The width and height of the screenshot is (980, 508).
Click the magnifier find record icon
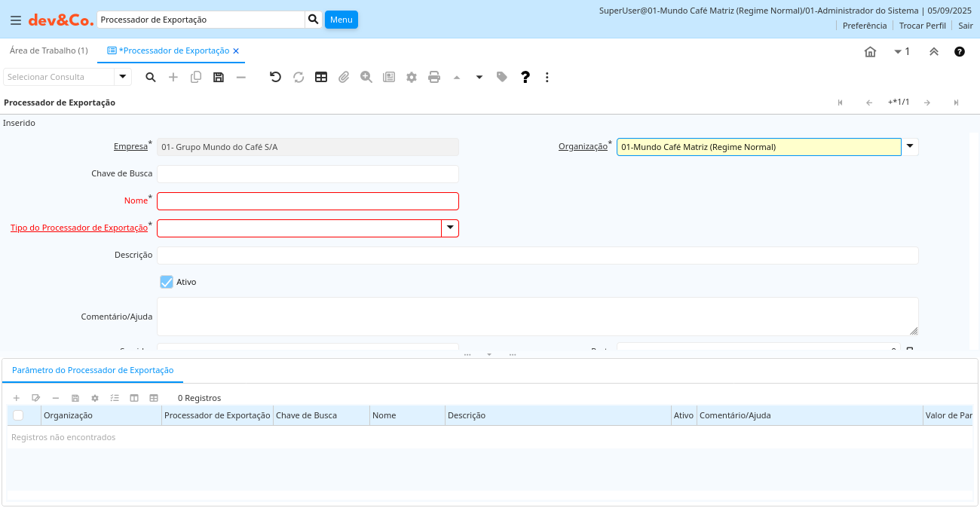(151, 77)
